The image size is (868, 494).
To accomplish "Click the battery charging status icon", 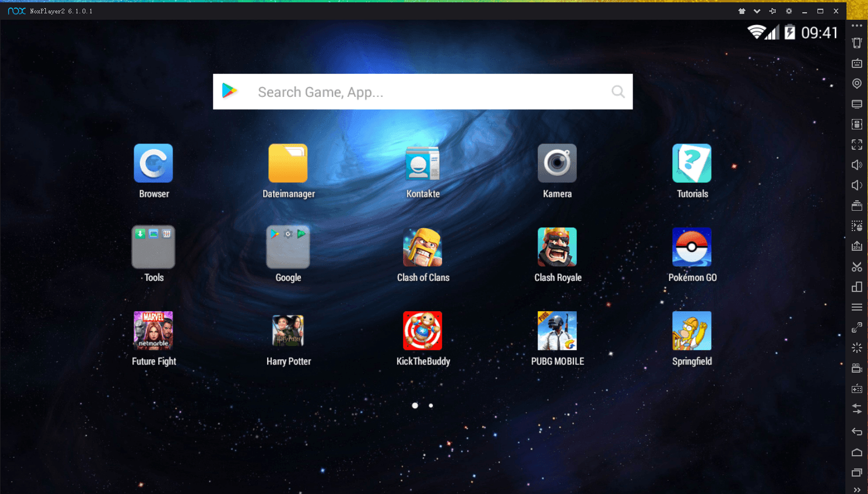I will (x=790, y=32).
